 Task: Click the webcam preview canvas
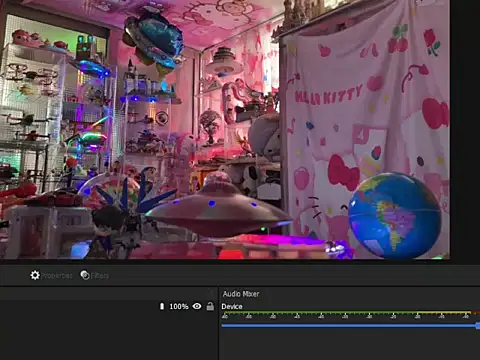click(x=225, y=129)
